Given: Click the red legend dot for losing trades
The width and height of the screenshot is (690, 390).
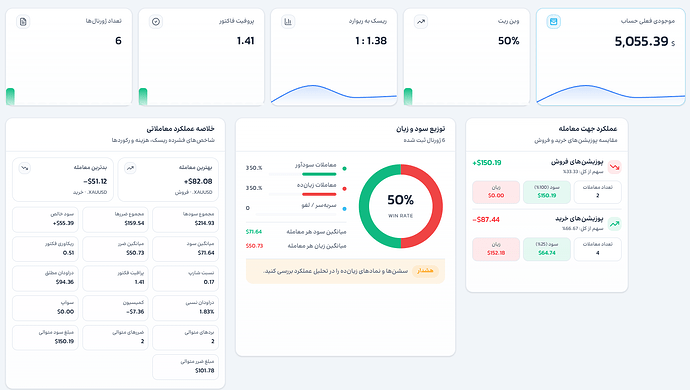Looking at the screenshot, I should tap(345, 188).
